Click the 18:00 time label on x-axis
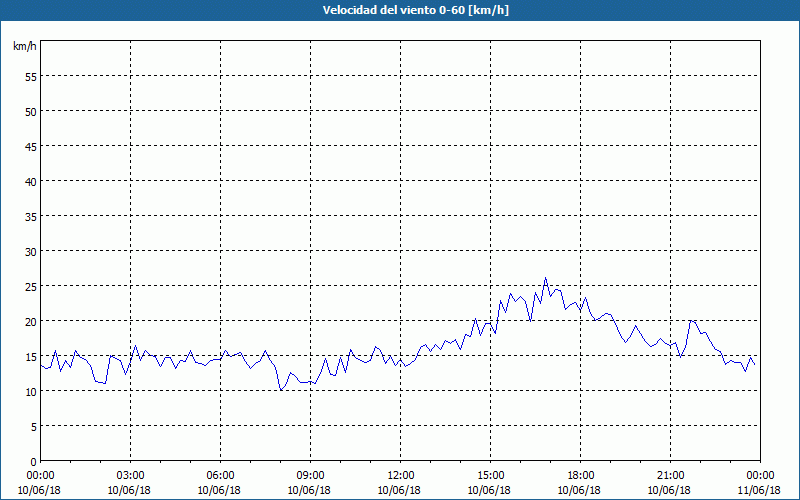The height and width of the screenshot is (500, 800). tap(580, 476)
